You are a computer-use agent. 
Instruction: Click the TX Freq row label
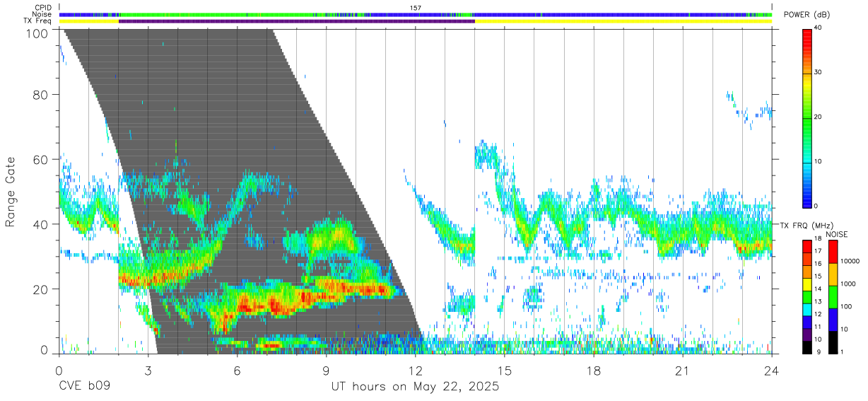coord(38,21)
